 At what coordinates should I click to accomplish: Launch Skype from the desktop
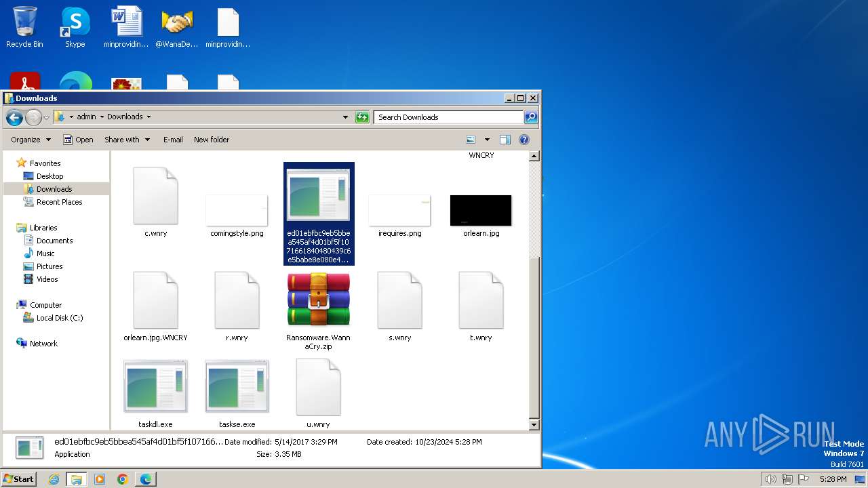[x=75, y=28]
